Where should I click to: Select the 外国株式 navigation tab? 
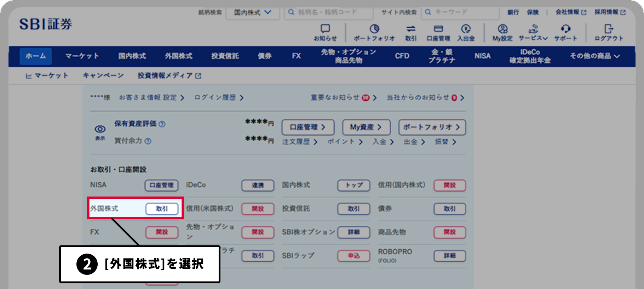pyautogui.click(x=179, y=56)
